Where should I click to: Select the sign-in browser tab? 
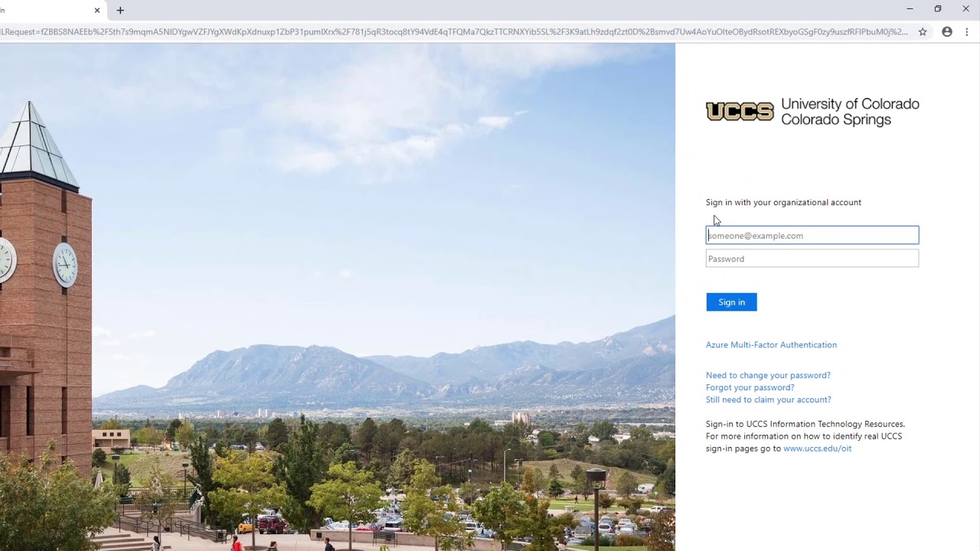pos(46,11)
